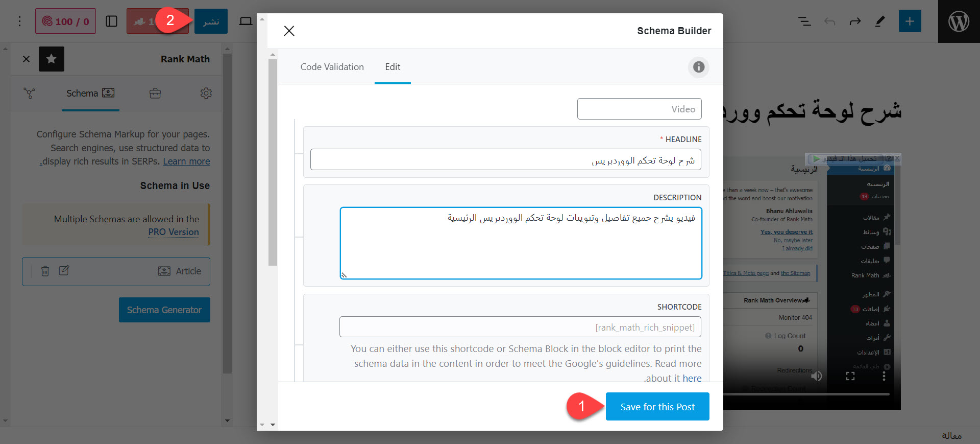980x444 pixels.
Task: Click Save for this Post button
Action: [657, 407]
